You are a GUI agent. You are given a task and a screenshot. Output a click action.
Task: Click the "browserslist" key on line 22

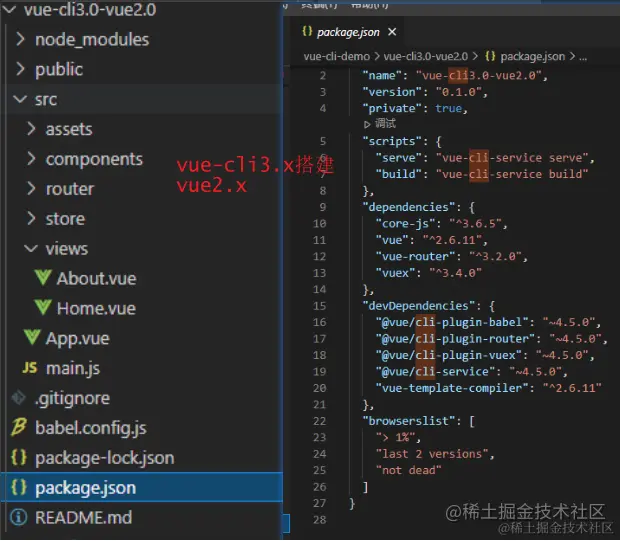409,421
